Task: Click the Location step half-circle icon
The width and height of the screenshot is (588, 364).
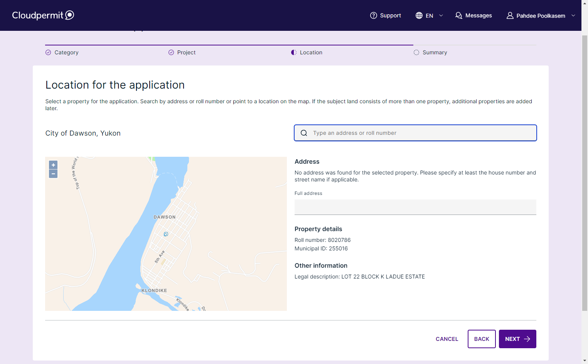Action: click(x=294, y=52)
